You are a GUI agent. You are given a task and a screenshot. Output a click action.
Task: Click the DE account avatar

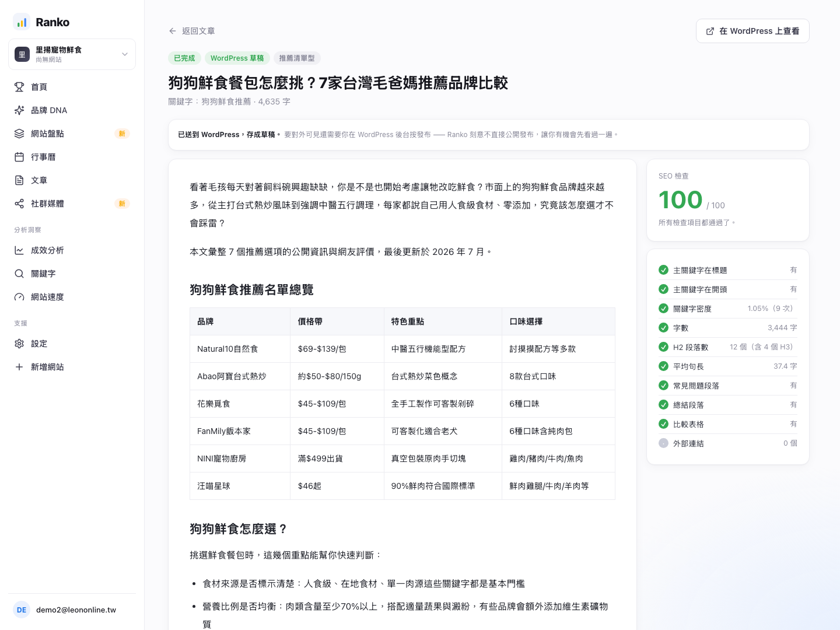click(22, 610)
